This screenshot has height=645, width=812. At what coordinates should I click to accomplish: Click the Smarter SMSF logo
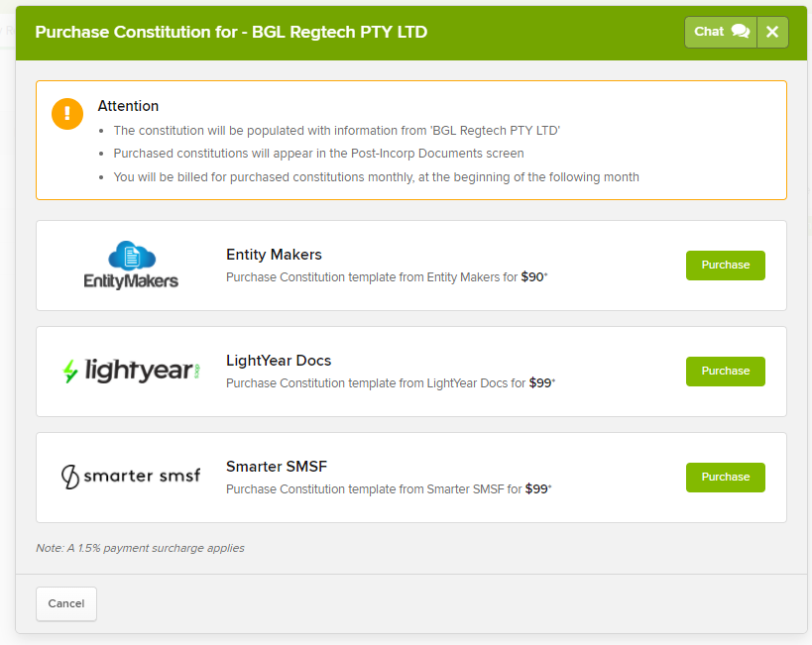click(131, 477)
